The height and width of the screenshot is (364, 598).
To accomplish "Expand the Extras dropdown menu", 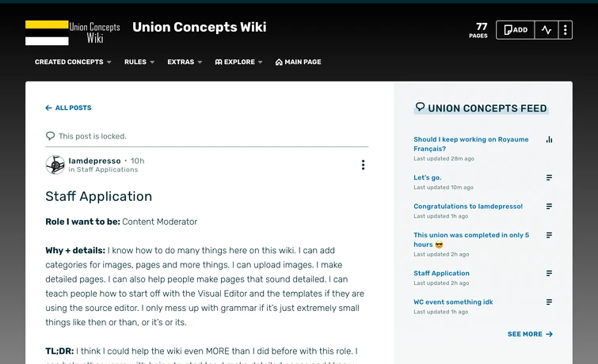I will [185, 62].
